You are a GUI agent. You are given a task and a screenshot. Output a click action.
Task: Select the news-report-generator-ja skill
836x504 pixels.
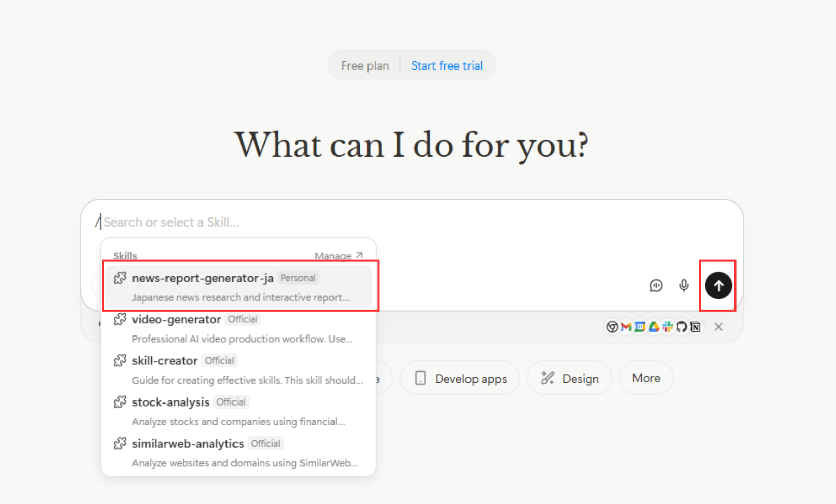point(239,287)
